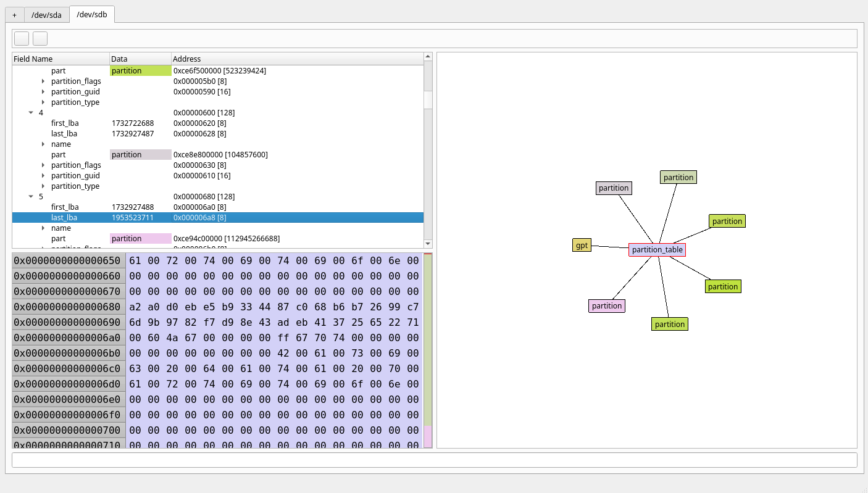Click the pink partition cell at 0xce94c00000
The image size is (868, 493).
tap(141, 239)
